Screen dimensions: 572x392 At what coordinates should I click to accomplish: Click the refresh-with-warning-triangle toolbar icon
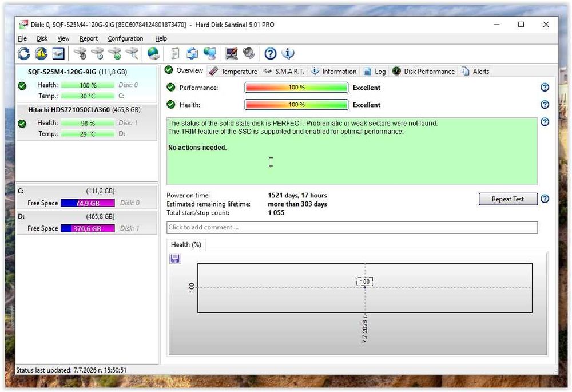41,54
